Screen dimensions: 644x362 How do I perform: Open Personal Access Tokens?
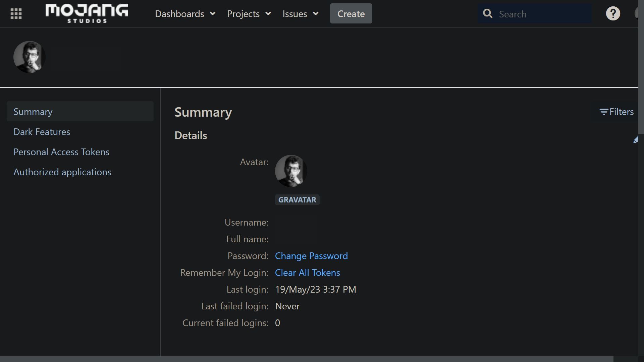[61, 152]
